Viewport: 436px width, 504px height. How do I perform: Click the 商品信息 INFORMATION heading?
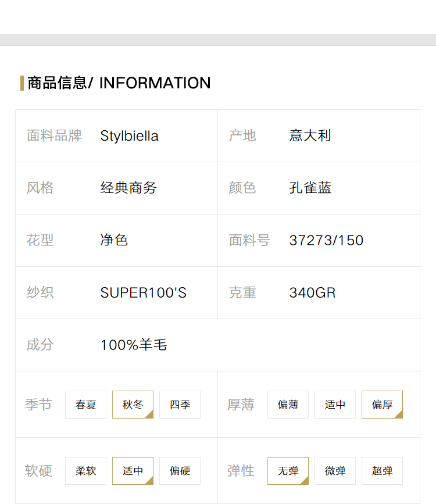click(119, 83)
